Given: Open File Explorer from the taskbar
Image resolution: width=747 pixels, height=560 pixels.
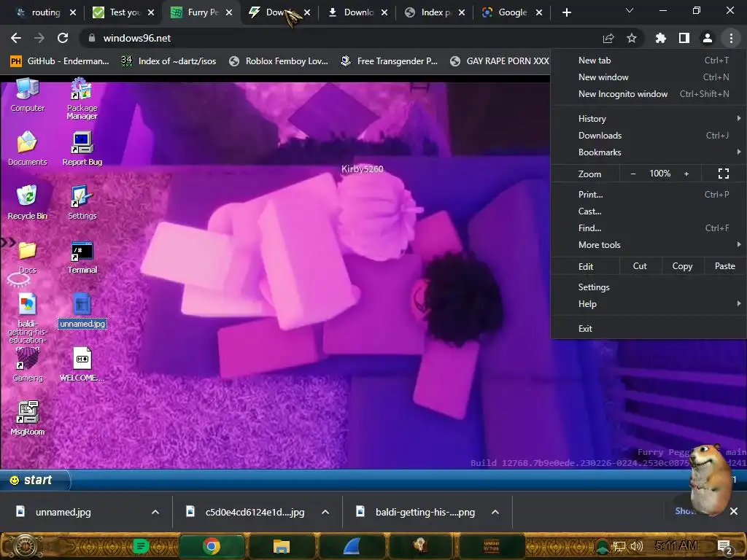Looking at the screenshot, I should tap(281, 545).
